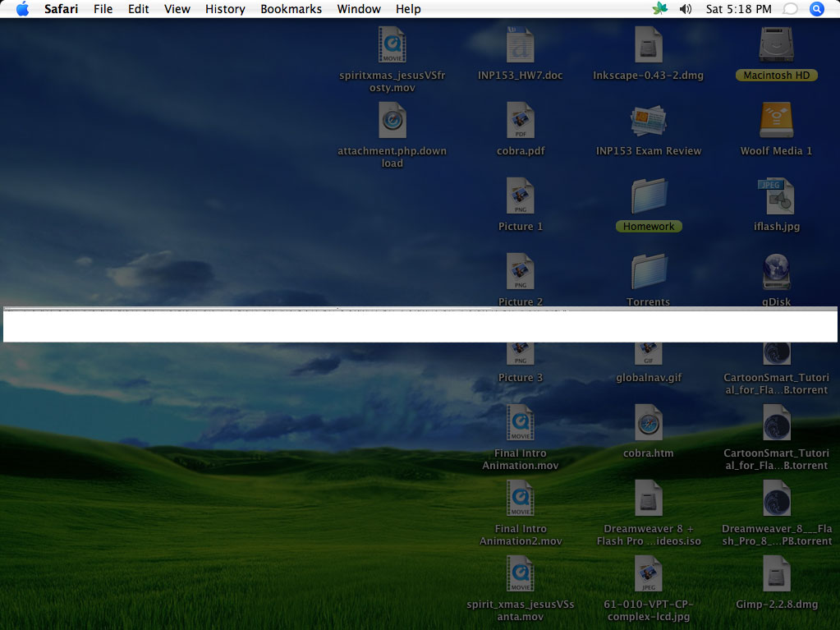
Task: Select the globalnav.gif file label
Action: pos(648,378)
